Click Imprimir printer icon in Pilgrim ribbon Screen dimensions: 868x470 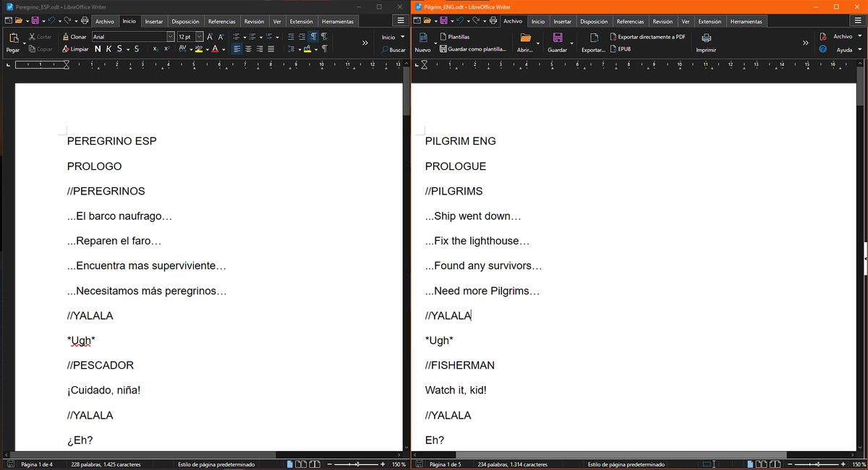(706, 38)
